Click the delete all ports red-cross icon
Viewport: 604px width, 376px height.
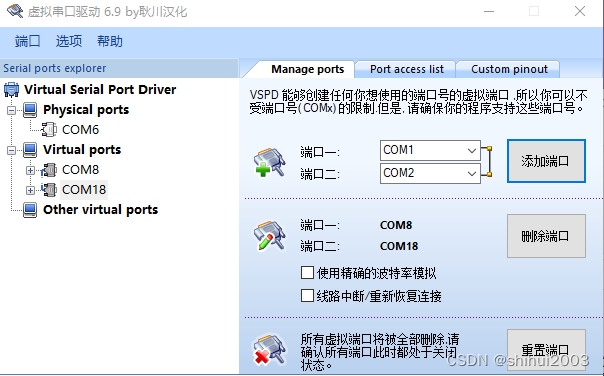pyautogui.click(x=269, y=350)
